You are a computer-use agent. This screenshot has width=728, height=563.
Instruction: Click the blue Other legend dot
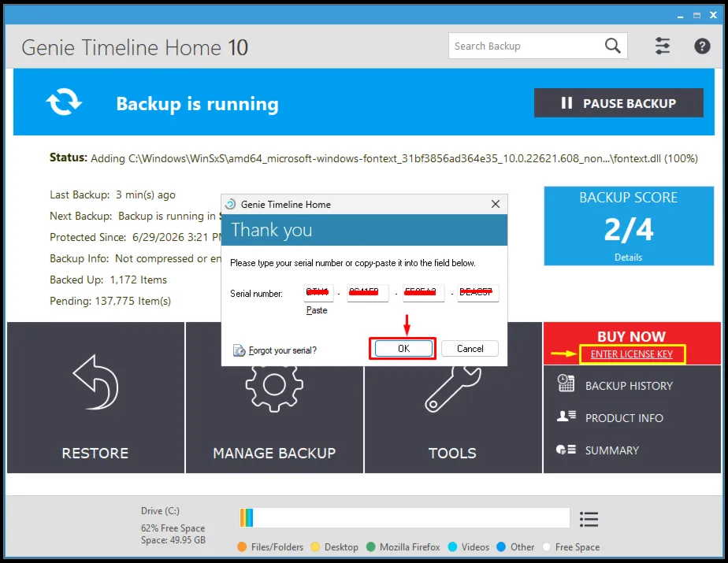pyautogui.click(x=501, y=546)
